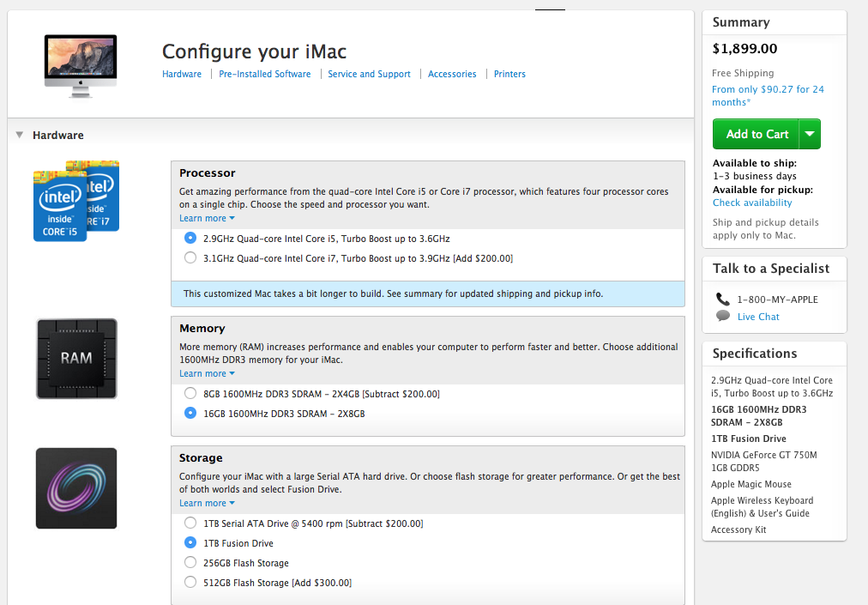
Task: Switch to the Printers tab
Action: (x=509, y=74)
